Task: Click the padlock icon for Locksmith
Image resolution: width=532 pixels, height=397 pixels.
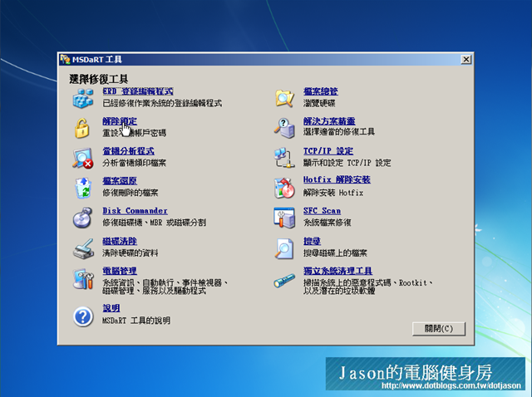Action: (81, 128)
